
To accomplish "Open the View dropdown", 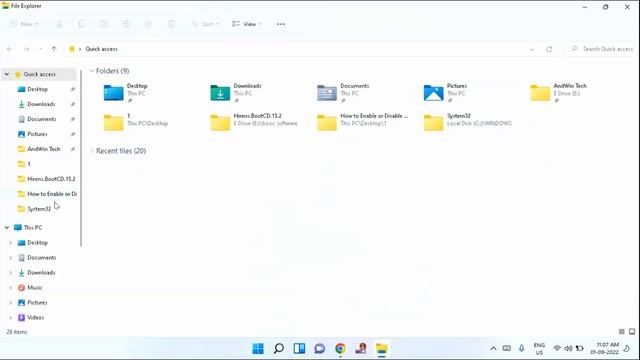I will [247, 24].
